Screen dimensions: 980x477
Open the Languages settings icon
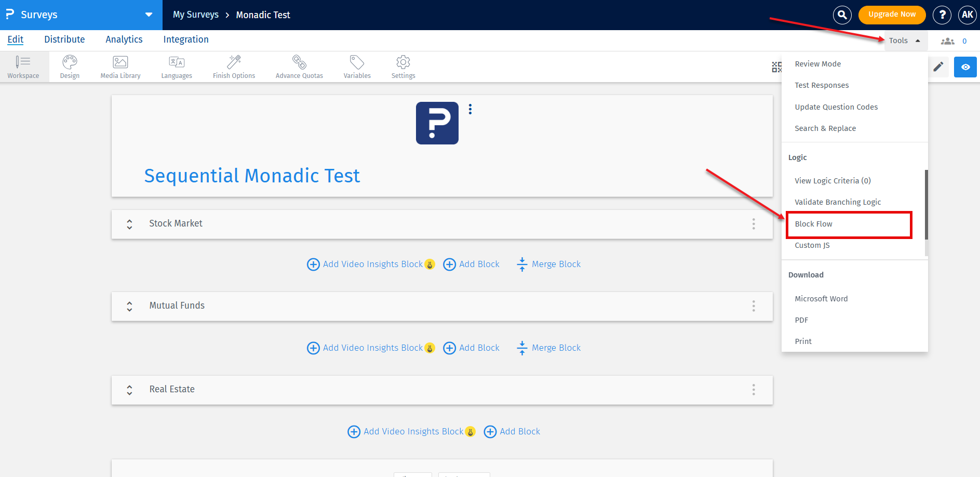point(177,67)
